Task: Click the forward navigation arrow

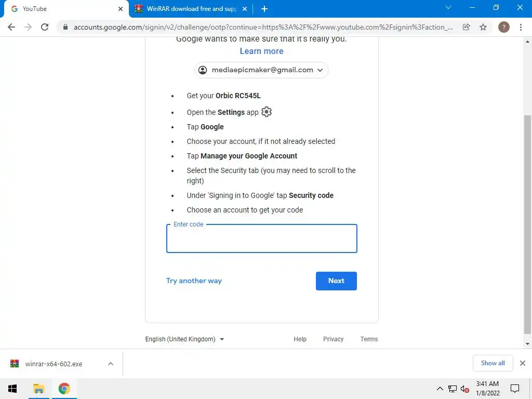Action: (28, 27)
